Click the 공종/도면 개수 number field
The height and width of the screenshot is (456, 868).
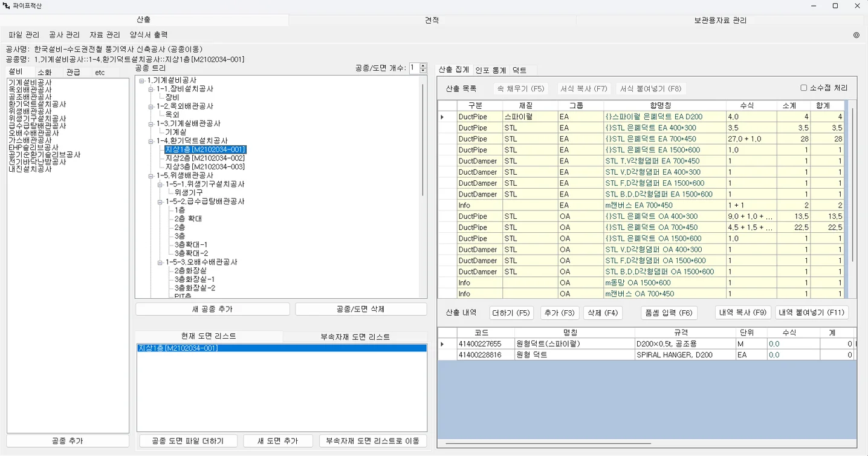[414, 68]
